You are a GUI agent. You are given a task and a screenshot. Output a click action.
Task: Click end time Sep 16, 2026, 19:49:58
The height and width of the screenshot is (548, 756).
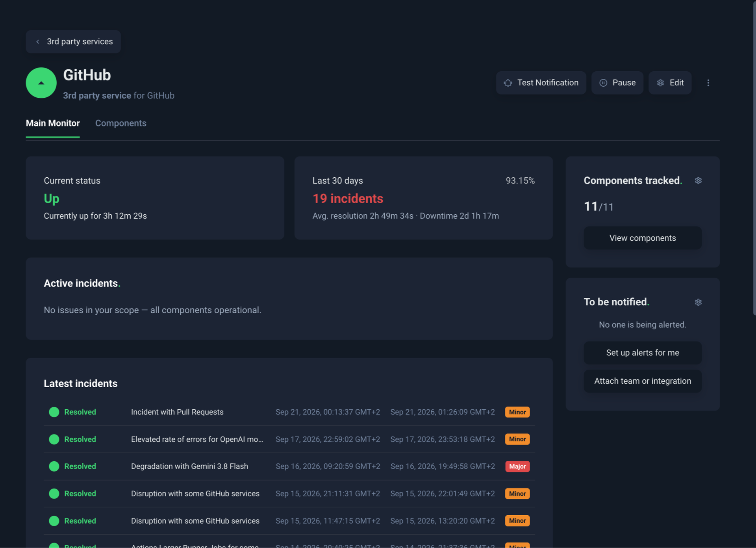[443, 466]
